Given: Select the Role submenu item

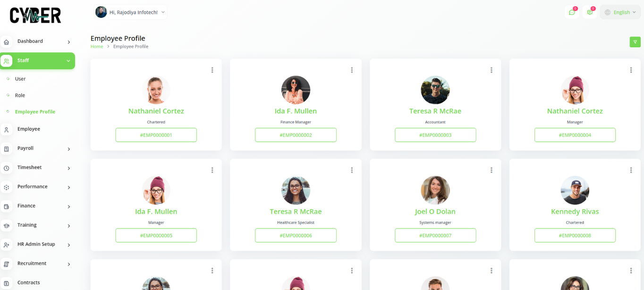Looking at the screenshot, I should [x=20, y=95].
